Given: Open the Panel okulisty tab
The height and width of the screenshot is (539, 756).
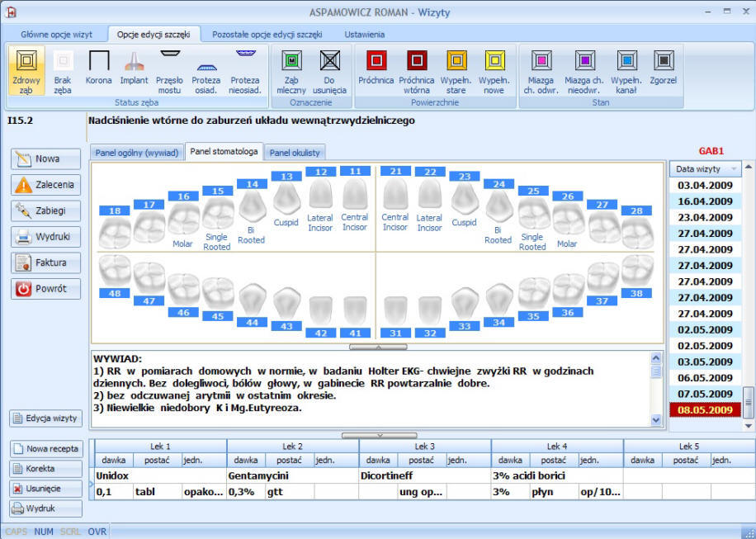Looking at the screenshot, I should (x=295, y=153).
